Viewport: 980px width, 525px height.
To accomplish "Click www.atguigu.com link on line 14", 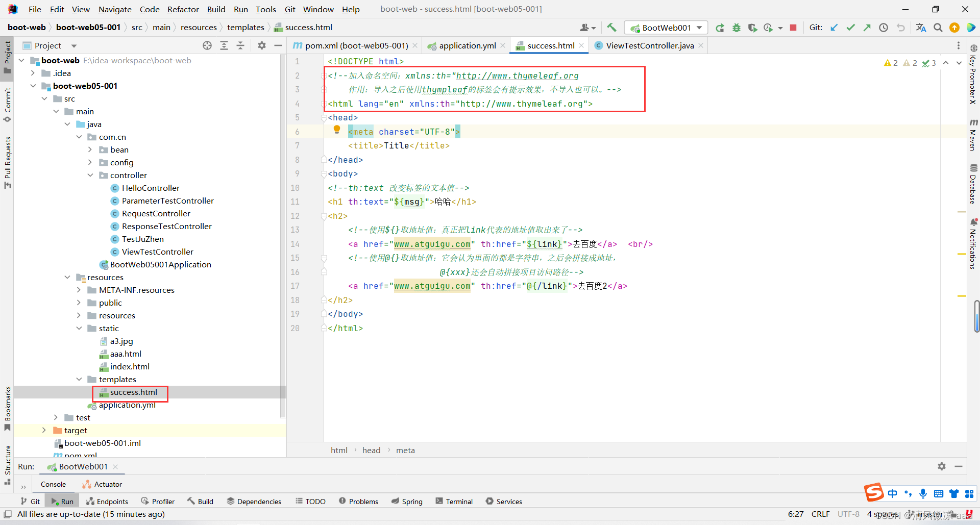I will coord(432,244).
